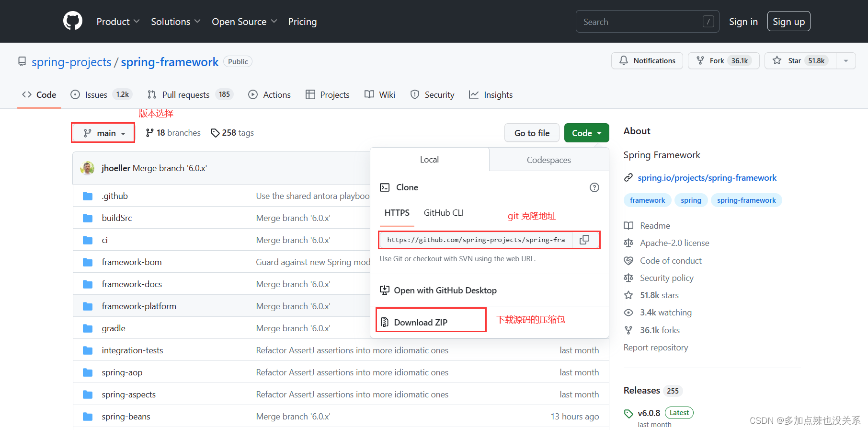This screenshot has width=868, height=430.
Task: Open the Wiki tab
Action: 380,94
